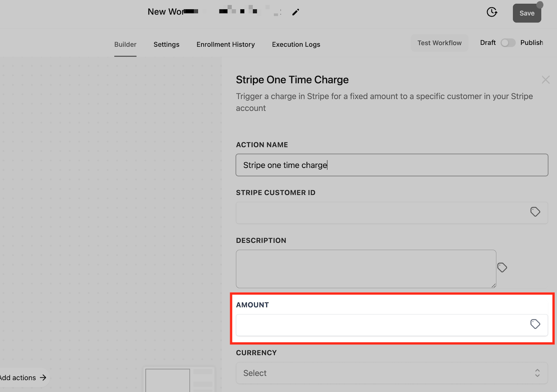557x392 pixels.
Task: Click the Save button
Action: [527, 13]
